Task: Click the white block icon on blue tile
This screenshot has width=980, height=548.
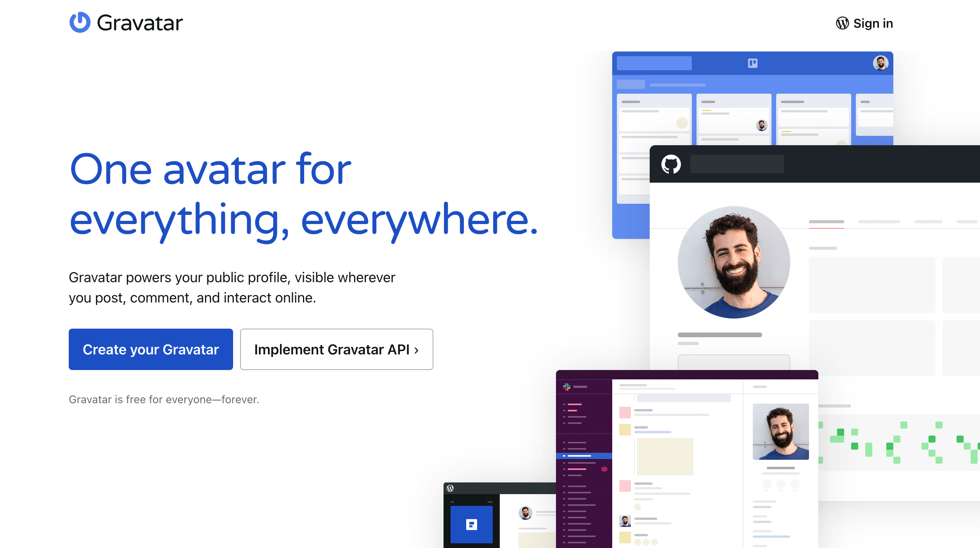Action: click(471, 525)
